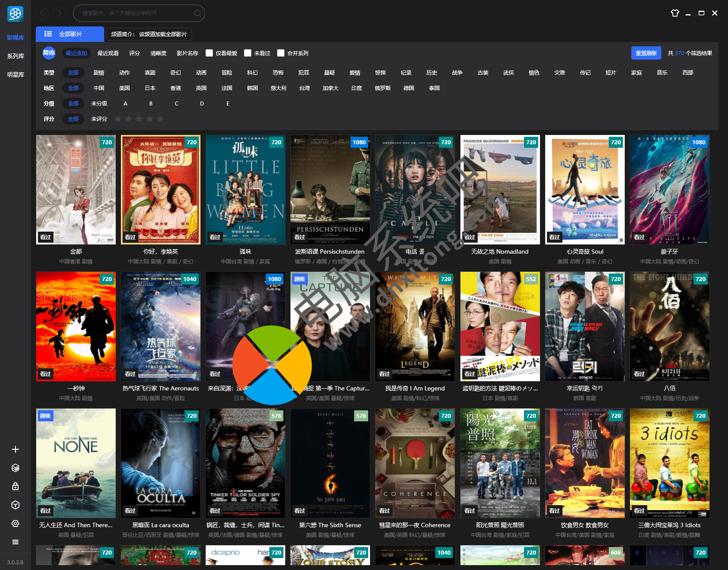Click the 无依之地 Nomadland title

500,251
